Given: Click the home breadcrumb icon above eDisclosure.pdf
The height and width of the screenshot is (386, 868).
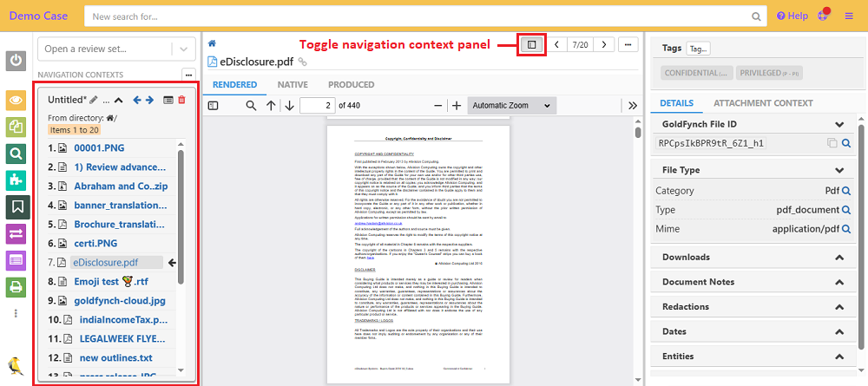Looking at the screenshot, I should click(213, 43).
